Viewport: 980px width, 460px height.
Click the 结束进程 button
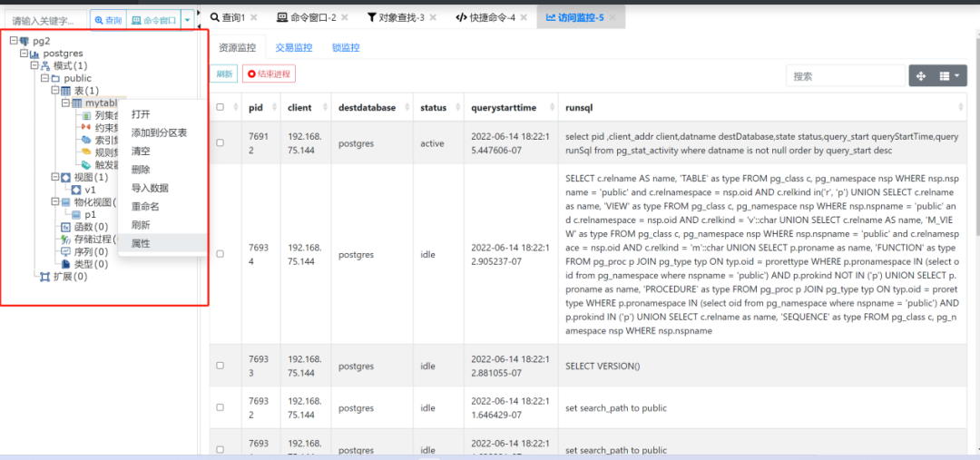(269, 73)
